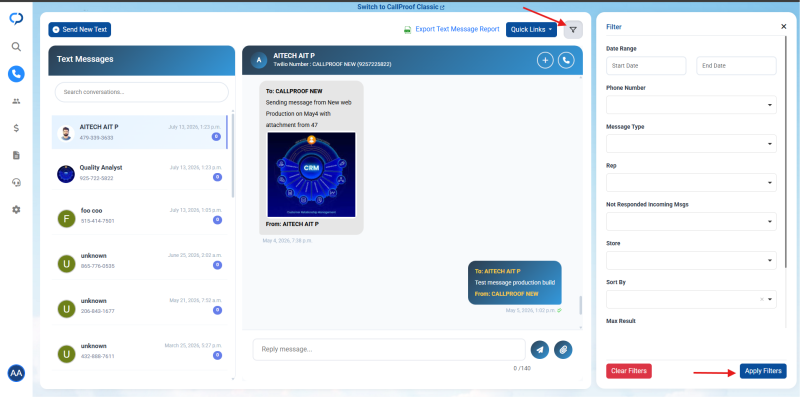This screenshot has width=800, height=397.
Task: Click the CallProof logo in sidebar
Action: [16, 19]
